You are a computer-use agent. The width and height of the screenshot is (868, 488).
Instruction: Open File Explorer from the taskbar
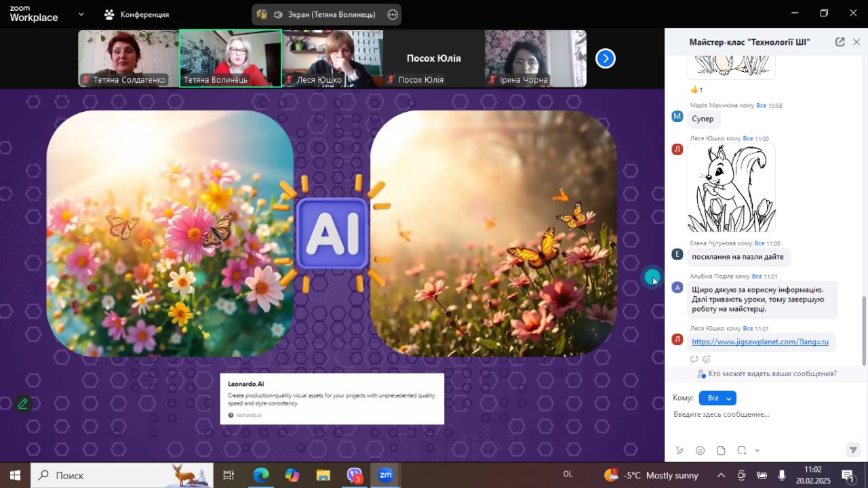click(323, 475)
